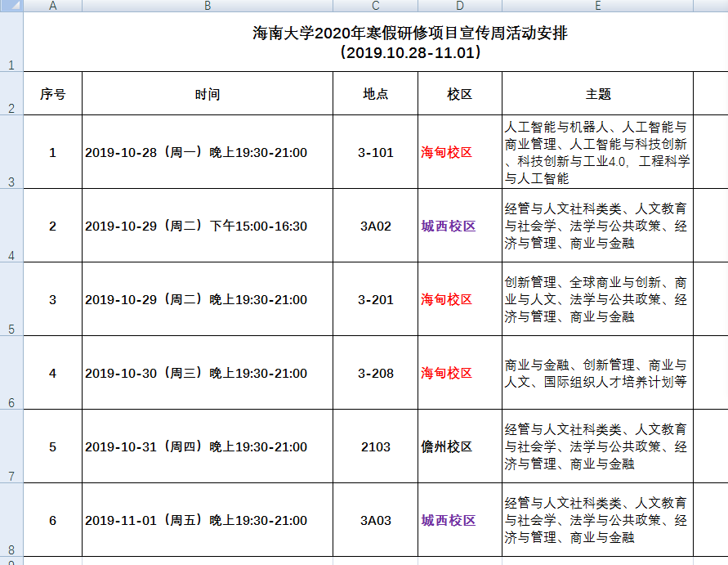The image size is (728, 565).
Task: Select column D header
Action: [x=460, y=6]
